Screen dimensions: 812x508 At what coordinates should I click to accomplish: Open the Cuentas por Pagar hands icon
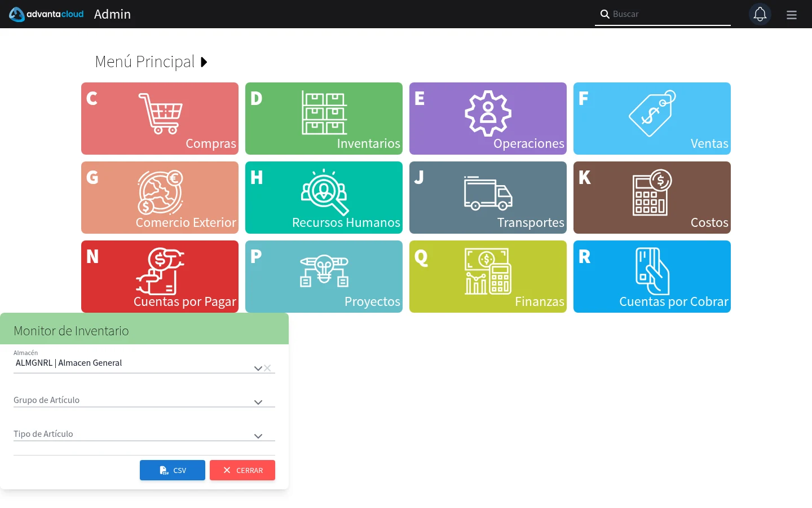pyautogui.click(x=160, y=271)
